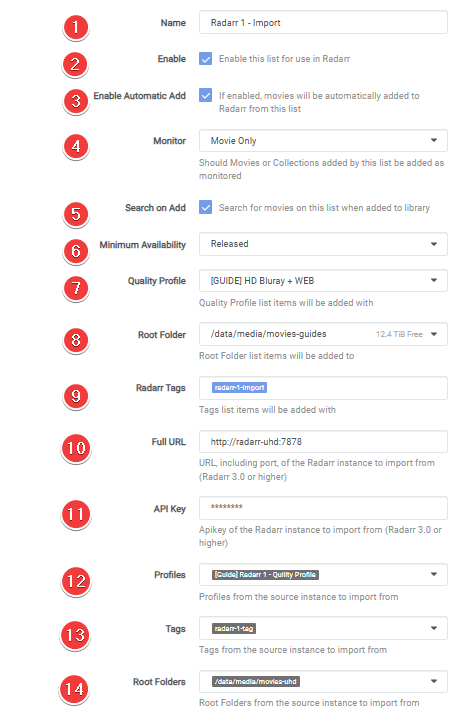Click the red badge 10 beside Full URL
This screenshot has width=459, height=721.
click(x=76, y=448)
